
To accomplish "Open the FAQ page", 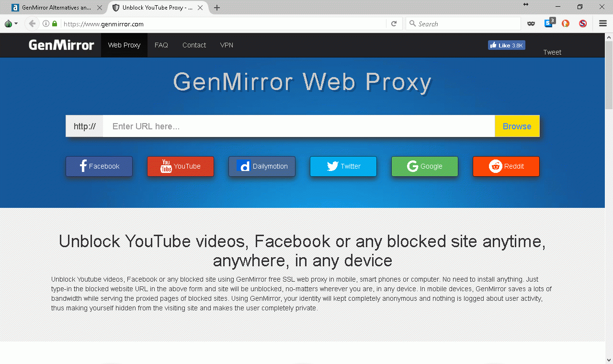I will tap(161, 45).
